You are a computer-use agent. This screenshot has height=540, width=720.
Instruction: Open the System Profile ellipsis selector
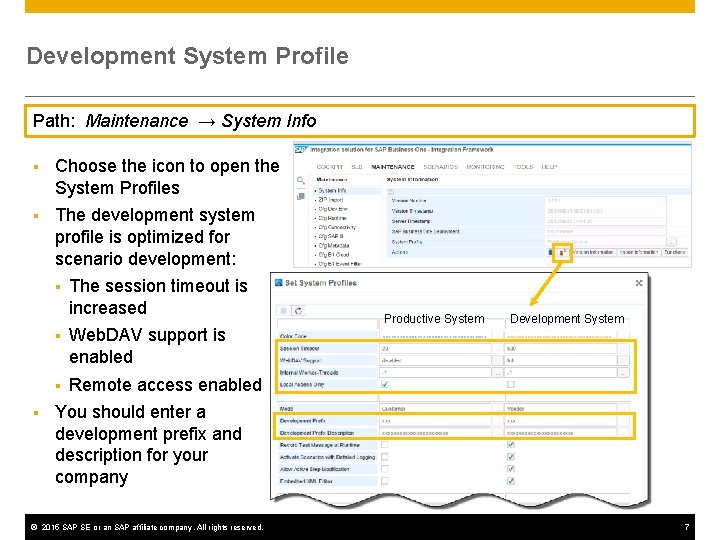click(x=671, y=242)
